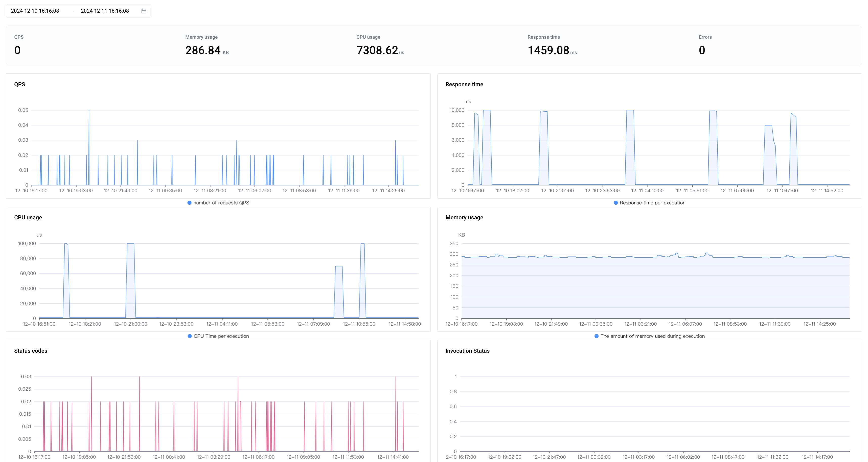868x462 pixels.
Task: Toggle the Response time per execution legend
Action: pos(650,203)
